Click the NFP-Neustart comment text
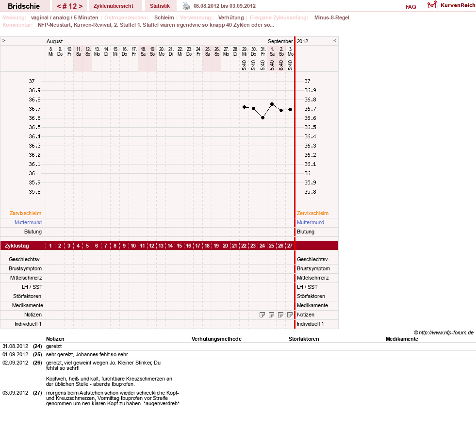This screenshot has width=476, height=448. click(156, 25)
